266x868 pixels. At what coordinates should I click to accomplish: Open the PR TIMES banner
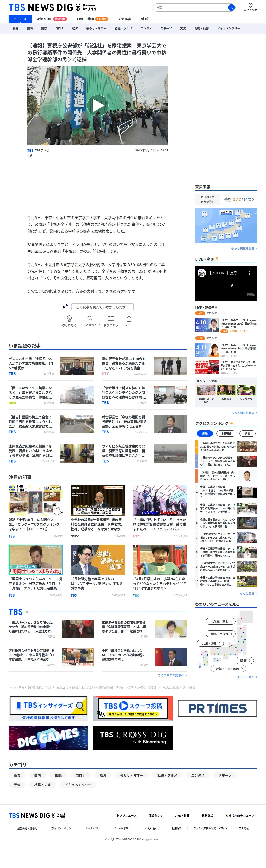(217, 708)
